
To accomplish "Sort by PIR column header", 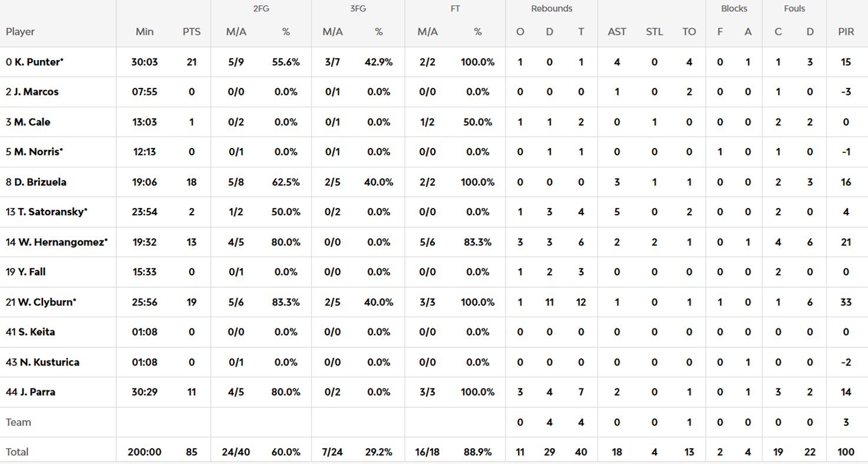I will [846, 32].
